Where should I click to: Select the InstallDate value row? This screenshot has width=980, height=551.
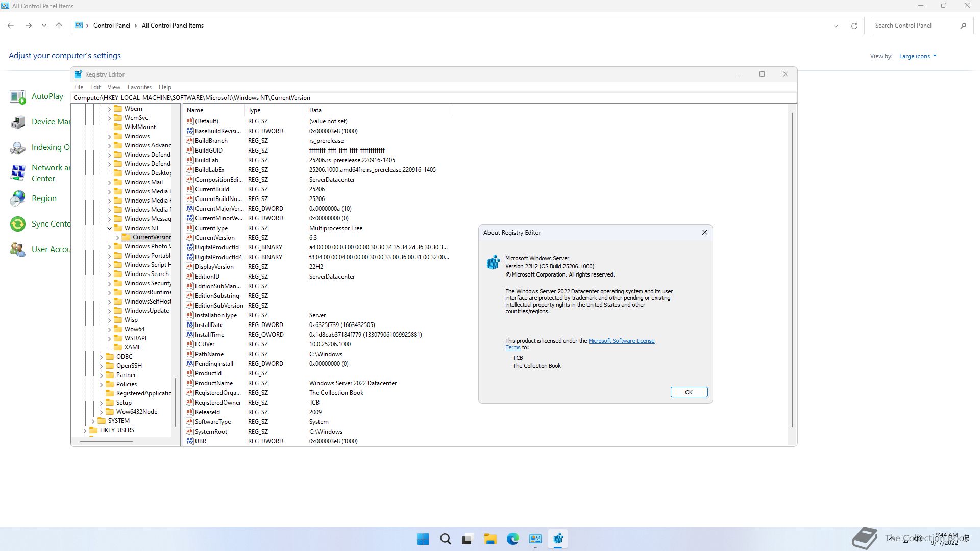tap(317, 325)
